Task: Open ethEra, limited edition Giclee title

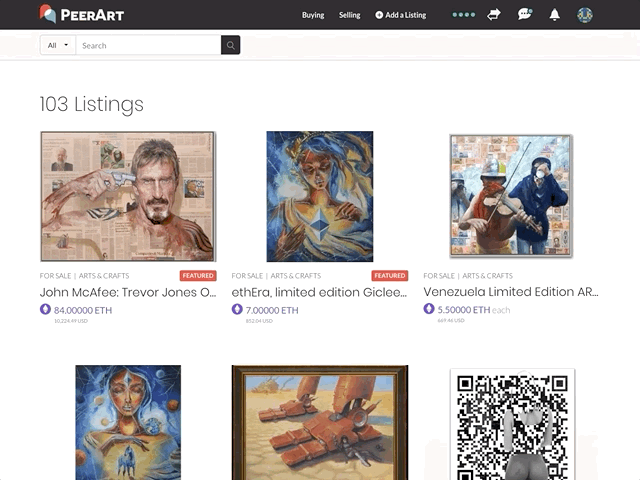Action: pyautogui.click(x=319, y=292)
